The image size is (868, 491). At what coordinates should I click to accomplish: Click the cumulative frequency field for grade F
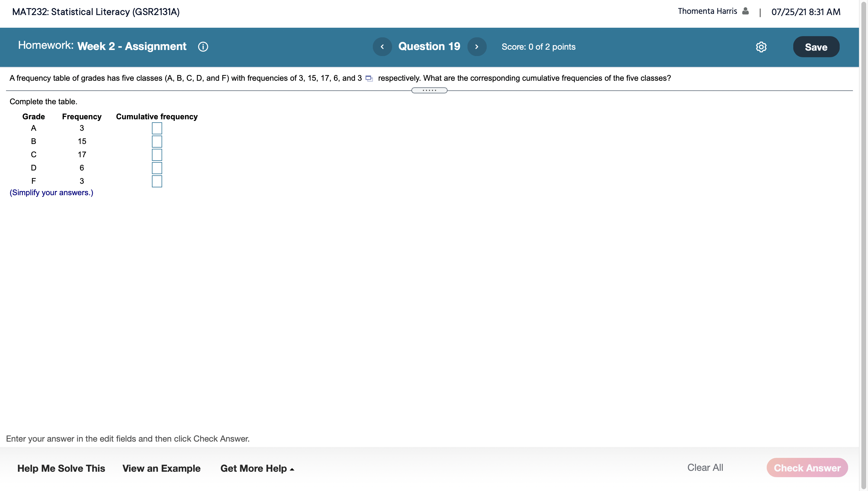(x=157, y=181)
